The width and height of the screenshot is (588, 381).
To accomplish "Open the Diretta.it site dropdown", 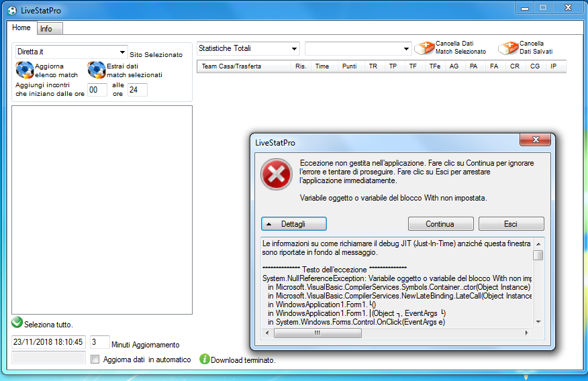I will 122,52.
